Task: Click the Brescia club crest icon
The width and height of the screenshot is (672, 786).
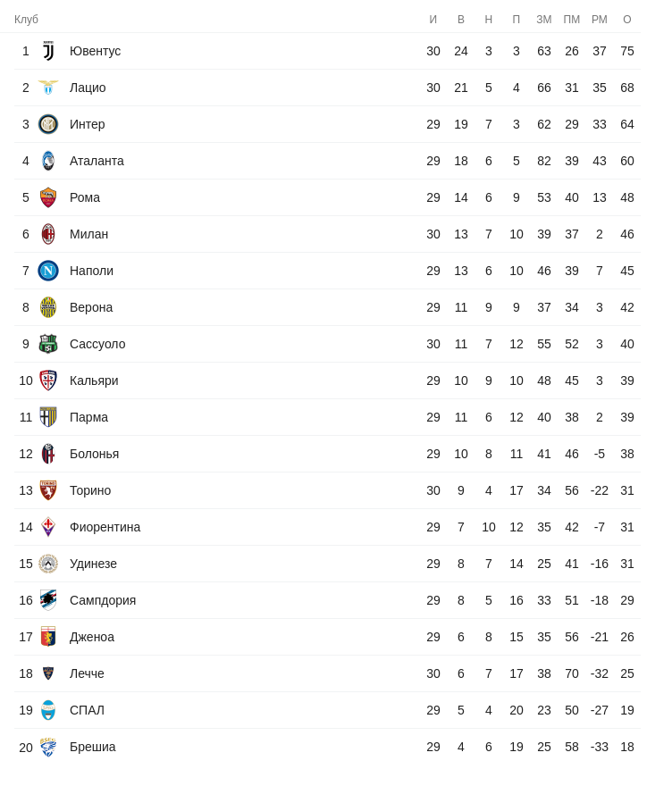Action: click(48, 747)
